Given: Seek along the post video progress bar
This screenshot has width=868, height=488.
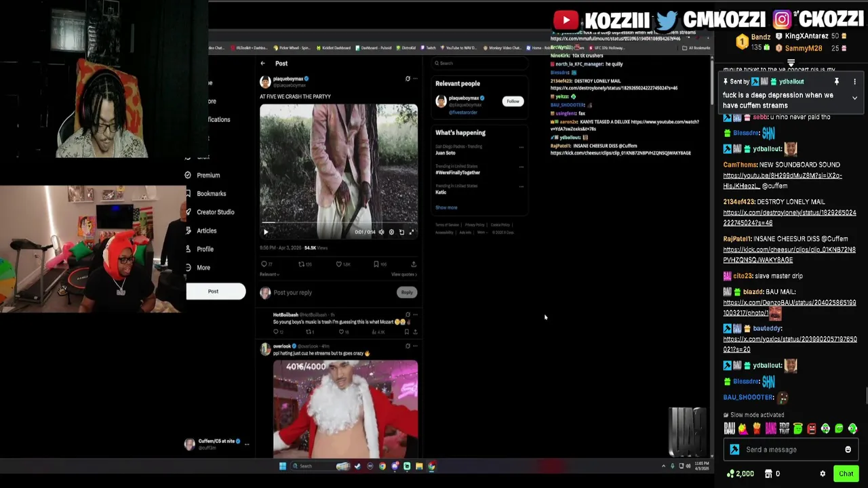Looking at the screenshot, I should pyautogui.click(x=338, y=222).
